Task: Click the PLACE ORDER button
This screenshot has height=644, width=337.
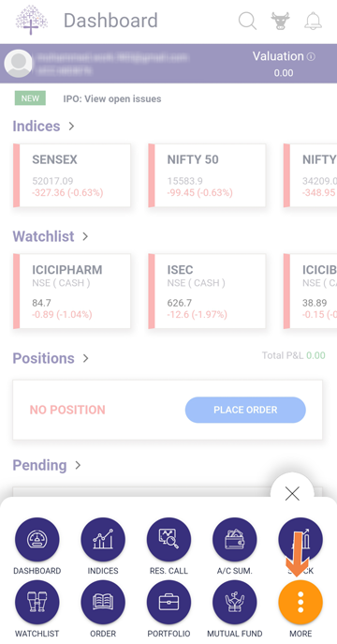Action: pos(245,410)
